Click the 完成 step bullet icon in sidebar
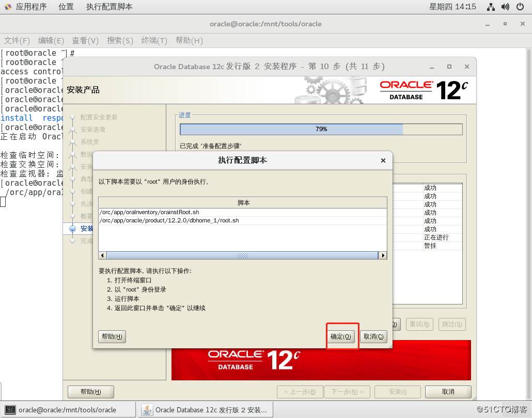532x418 pixels. click(73, 241)
